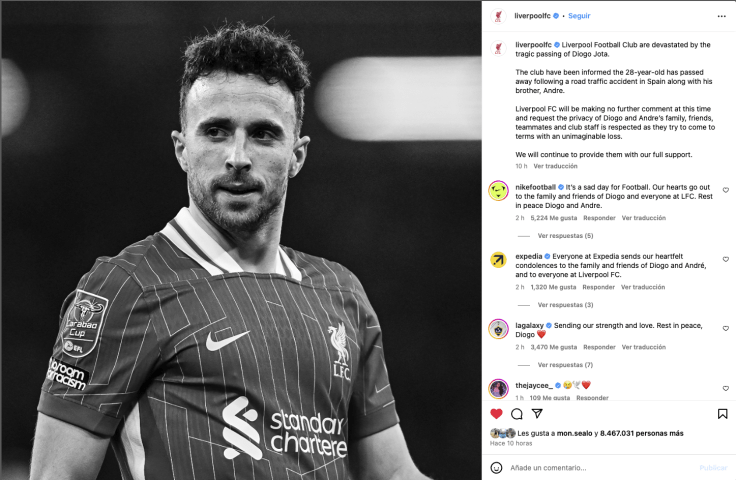Like the expedia comment
This screenshot has height=480, width=736.
click(x=726, y=259)
